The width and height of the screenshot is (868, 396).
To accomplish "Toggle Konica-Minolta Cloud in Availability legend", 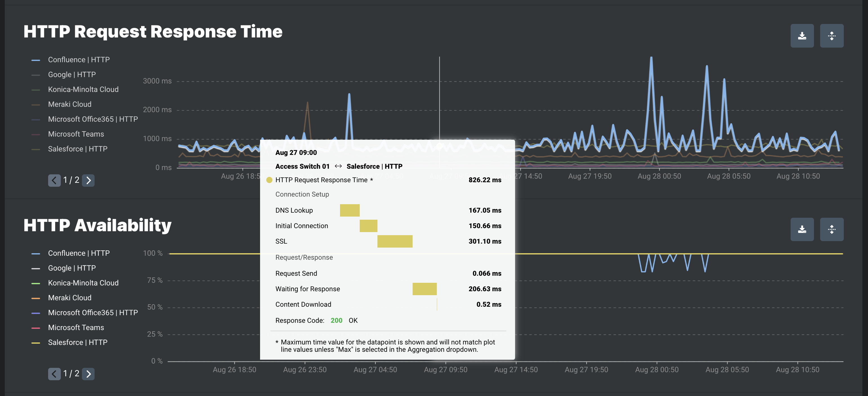I will (75, 283).
